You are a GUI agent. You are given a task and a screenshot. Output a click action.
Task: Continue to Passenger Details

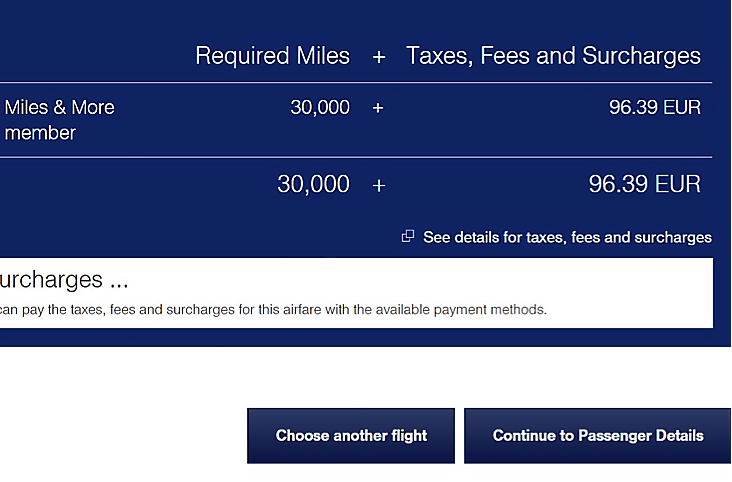click(598, 436)
